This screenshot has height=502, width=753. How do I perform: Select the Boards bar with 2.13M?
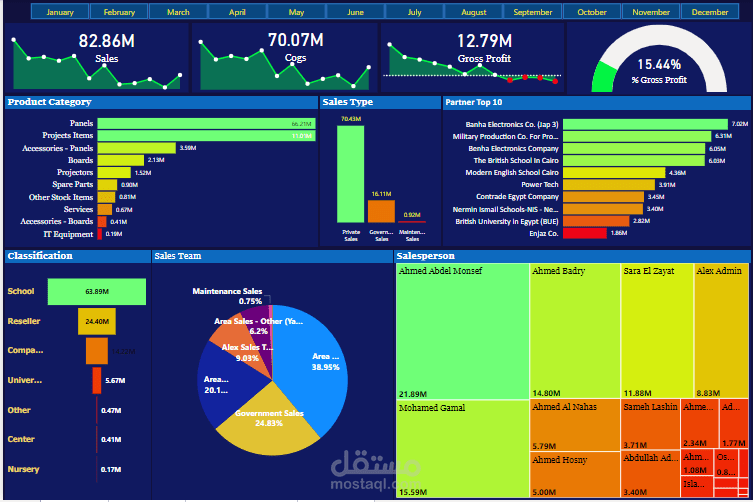click(121, 160)
